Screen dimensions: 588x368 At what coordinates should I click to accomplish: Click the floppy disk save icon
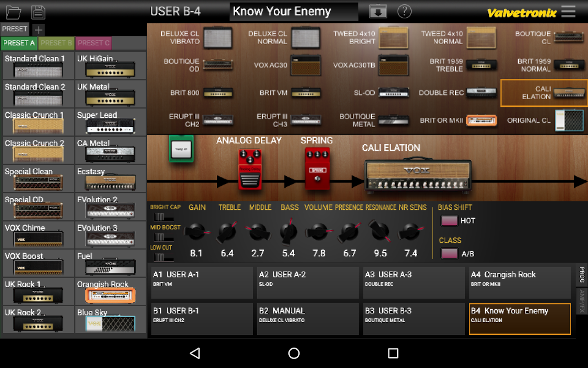coord(38,12)
